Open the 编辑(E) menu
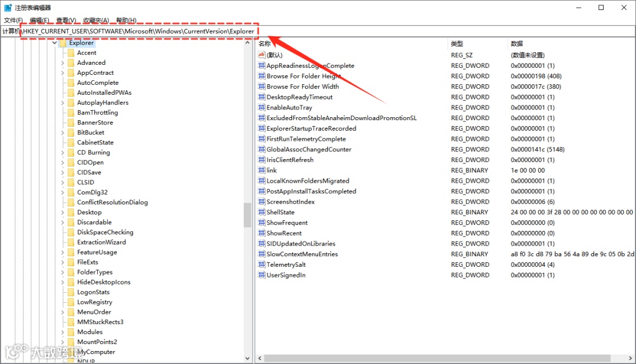Screen dimensions: 636x364 coord(39,20)
